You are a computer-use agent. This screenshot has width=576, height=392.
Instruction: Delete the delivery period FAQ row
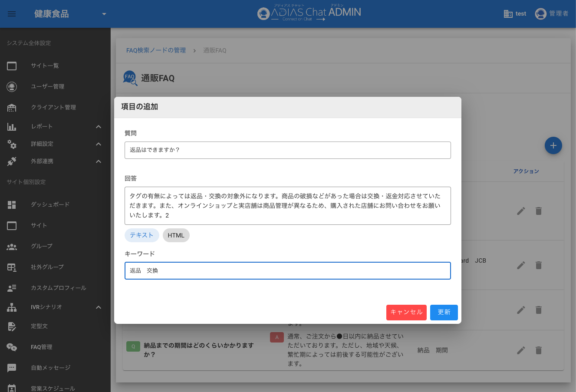[x=538, y=350]
